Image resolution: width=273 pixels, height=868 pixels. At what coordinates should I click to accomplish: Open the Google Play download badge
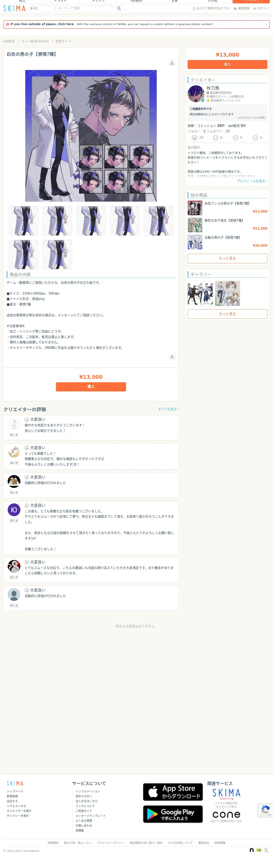pos(173,814)
